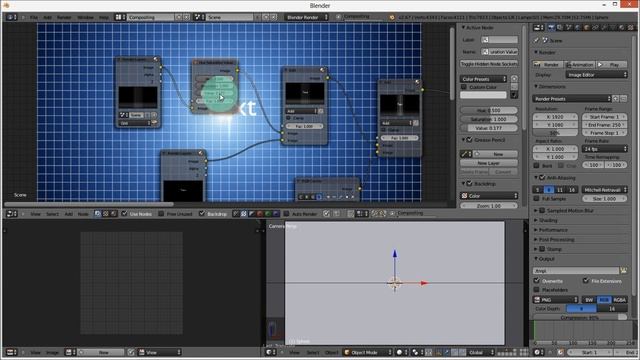Adjust the Hue 0.500 slider
Viewport: 640px width, 360px height.
point(489,110)
